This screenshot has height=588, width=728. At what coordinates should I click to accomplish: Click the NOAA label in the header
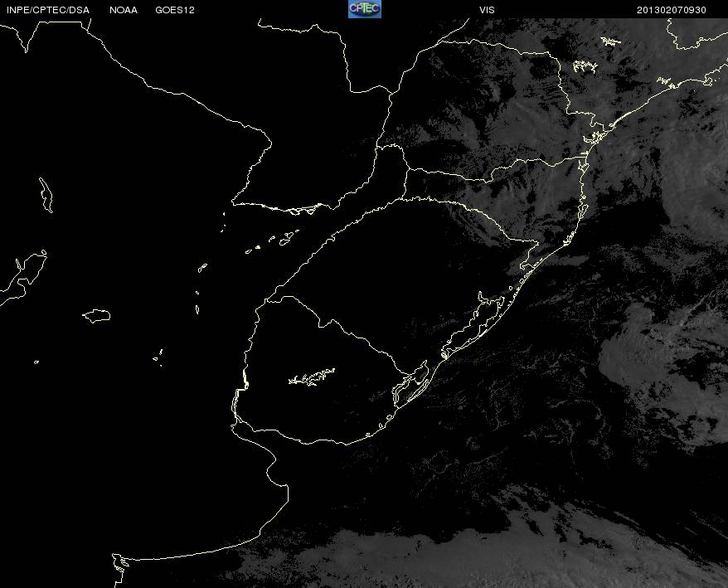pyautogui.click(x=124, y=10)
